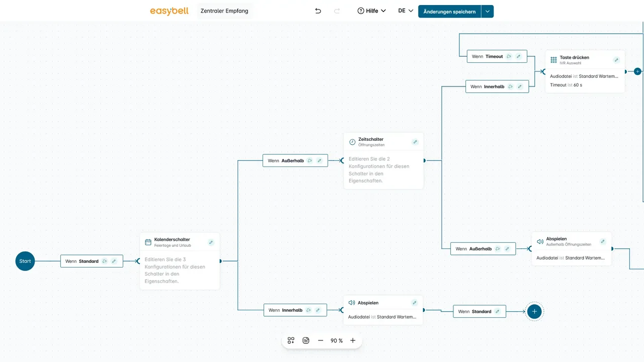644x362 pixels.
Task: Click the redo arrow in top bar
Action: click(337, 11)
